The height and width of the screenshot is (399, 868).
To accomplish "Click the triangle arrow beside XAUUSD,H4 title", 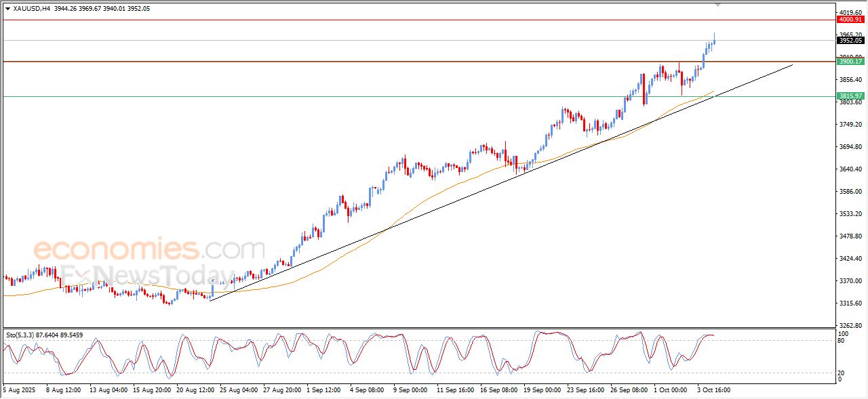I will click(7, 9).
